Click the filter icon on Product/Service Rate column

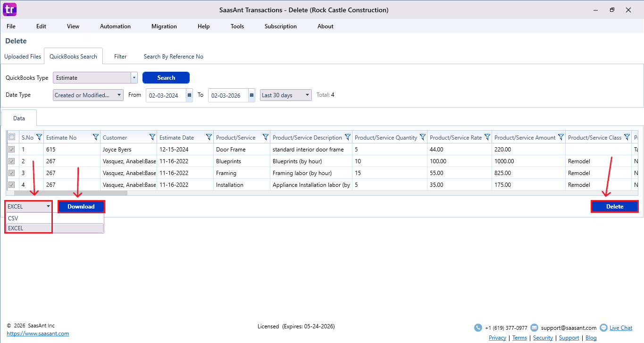click(x=487, y=137)
